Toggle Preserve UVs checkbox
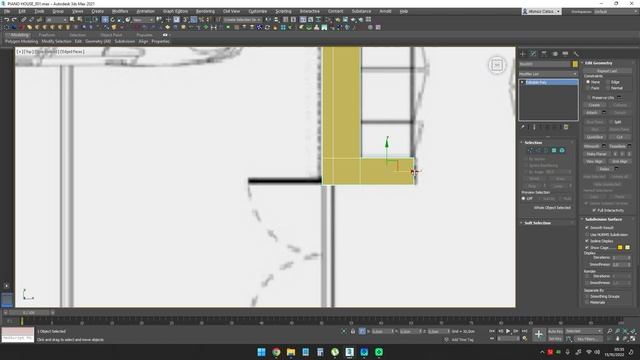Viewport: 640px width, 360px height. click(x=589, y=98)
